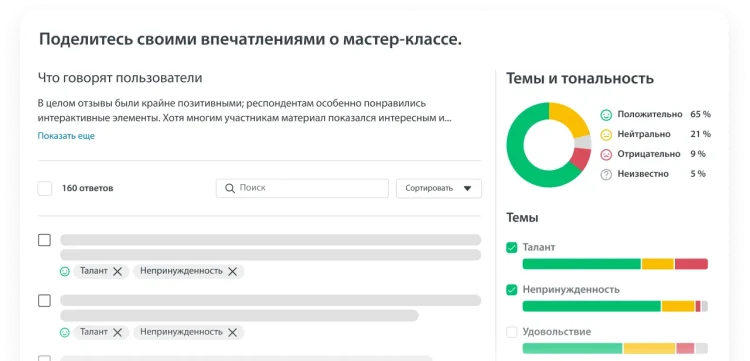Click the red segment of the donut chart
The height and width of the screenshot is (361, 750).
[580, 158]
